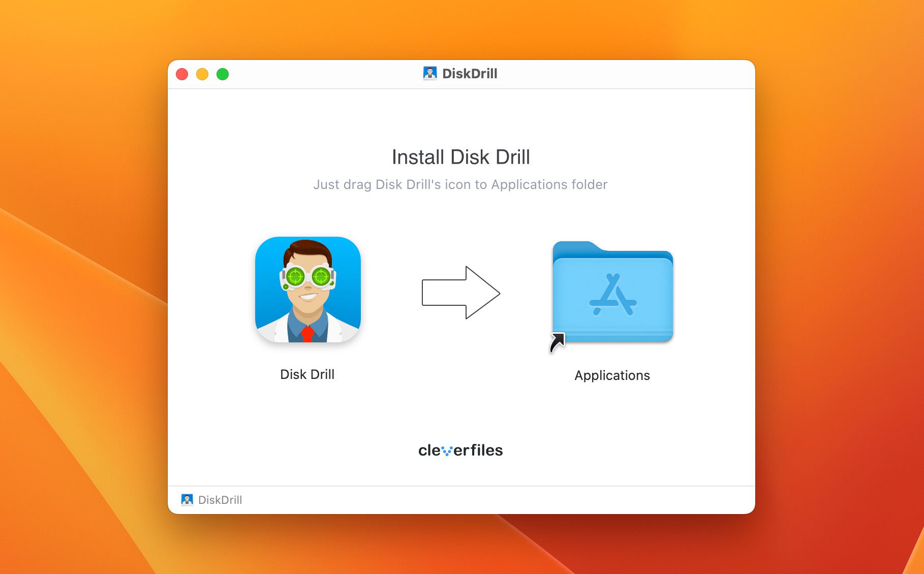This screenshot has width=924, height=574.
Task: Zoom the DiskDrill window with green button
Action: pos(223,74)
